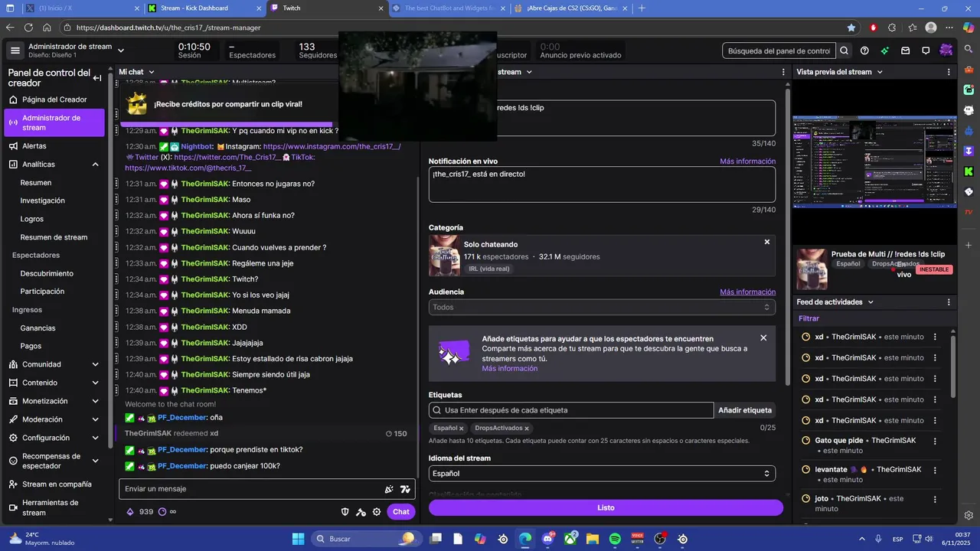This screenshot has width=980, height=551.
Task: Open options for 'levantate' activity entry
Action: tap(935, 470)
